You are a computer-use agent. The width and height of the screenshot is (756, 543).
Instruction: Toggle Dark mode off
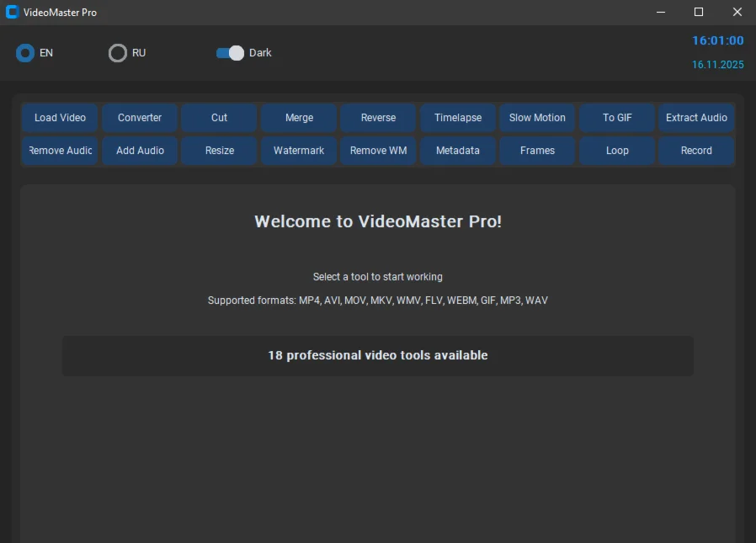tap(229, 52)
